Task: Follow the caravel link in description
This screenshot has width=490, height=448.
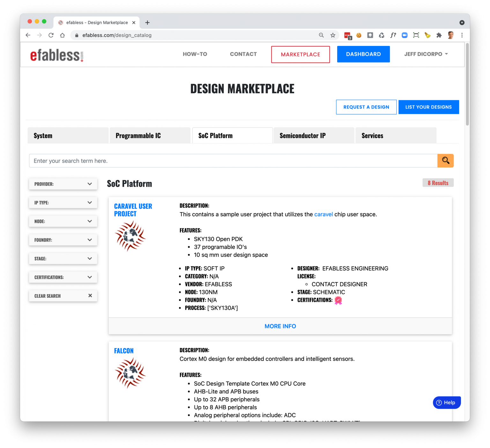Action: [x=323, y=214]
